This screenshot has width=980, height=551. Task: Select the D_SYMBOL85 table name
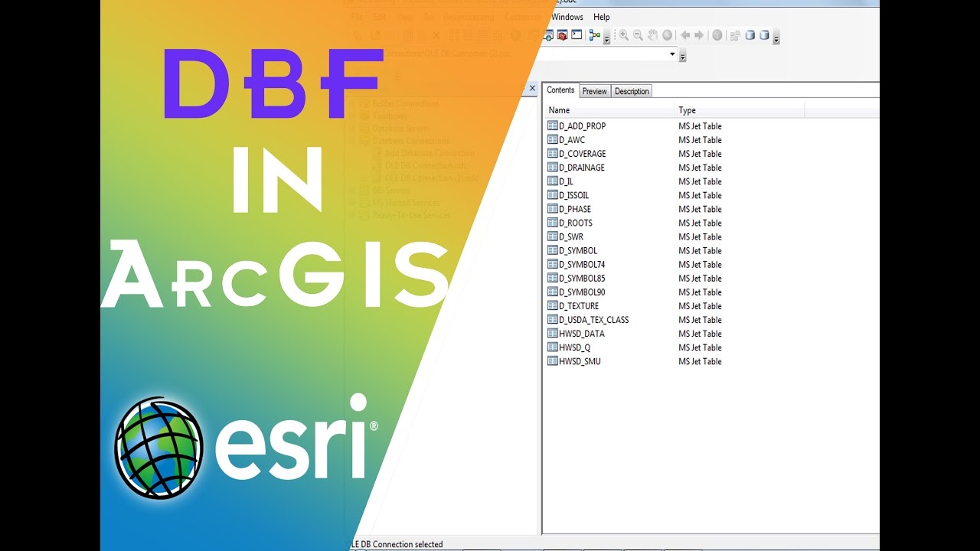(x=582, y=278)
